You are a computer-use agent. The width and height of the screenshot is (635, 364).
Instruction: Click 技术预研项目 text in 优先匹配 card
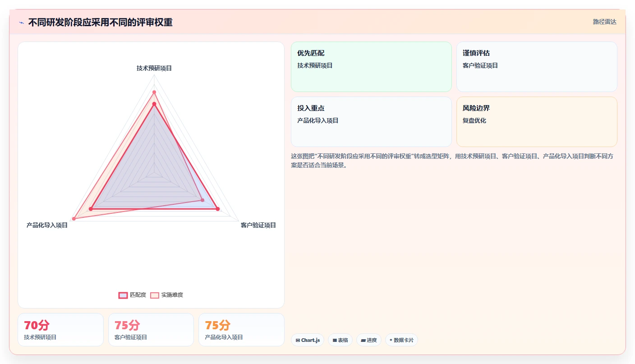coord(315,65)
